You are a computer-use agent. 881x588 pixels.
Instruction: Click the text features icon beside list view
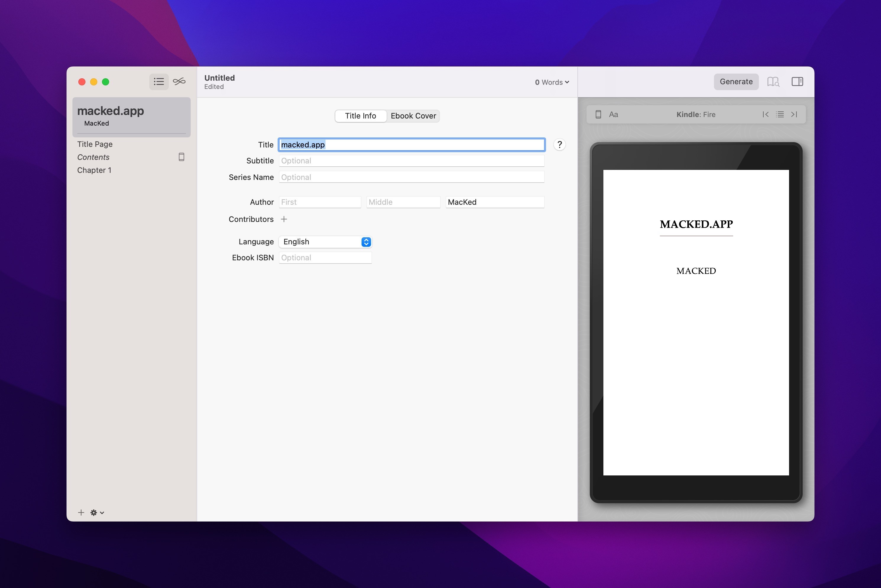coord(179,81)
